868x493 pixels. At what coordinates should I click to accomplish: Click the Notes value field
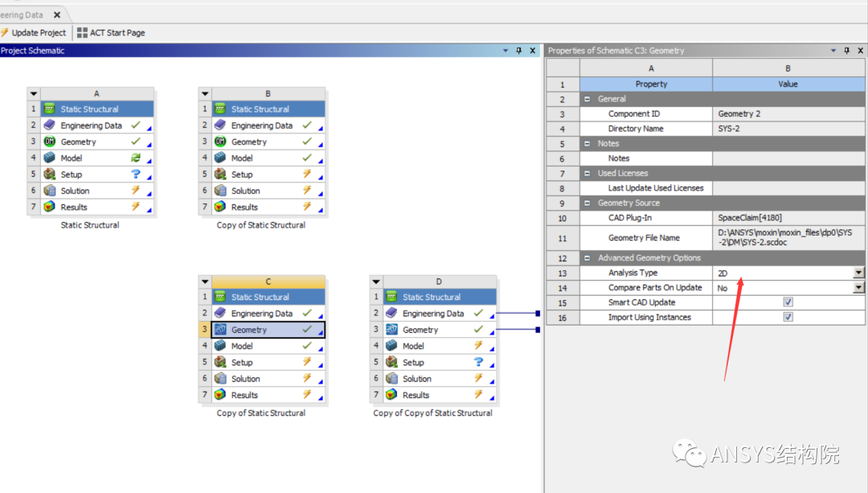point(788,158)
